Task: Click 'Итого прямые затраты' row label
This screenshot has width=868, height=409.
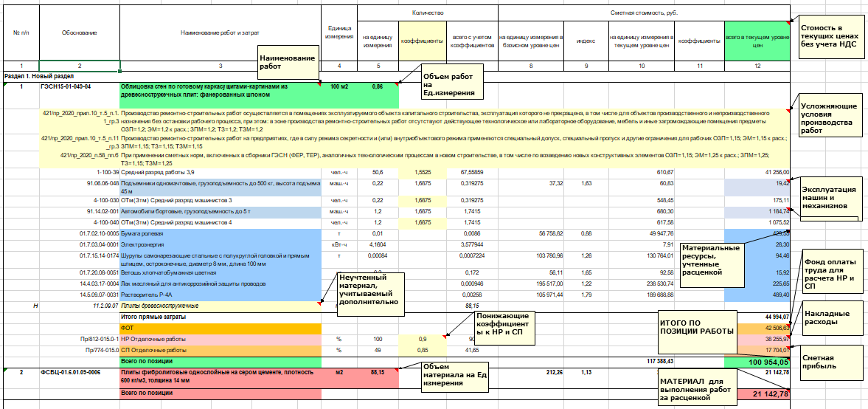Action: (x=221, y=317)
